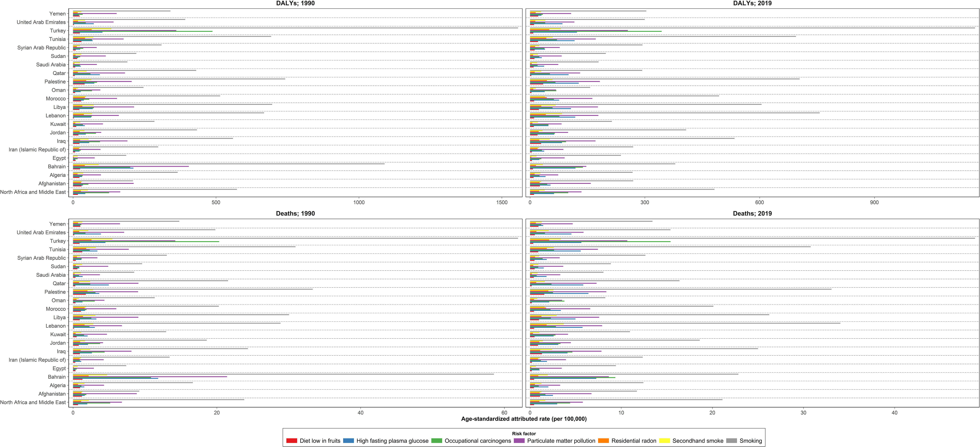Viewport: 980px width, 447px height.
Task: Click 'Yemen' label beside the DALYs 1990 chart
Action: click(x=57, y=14)
